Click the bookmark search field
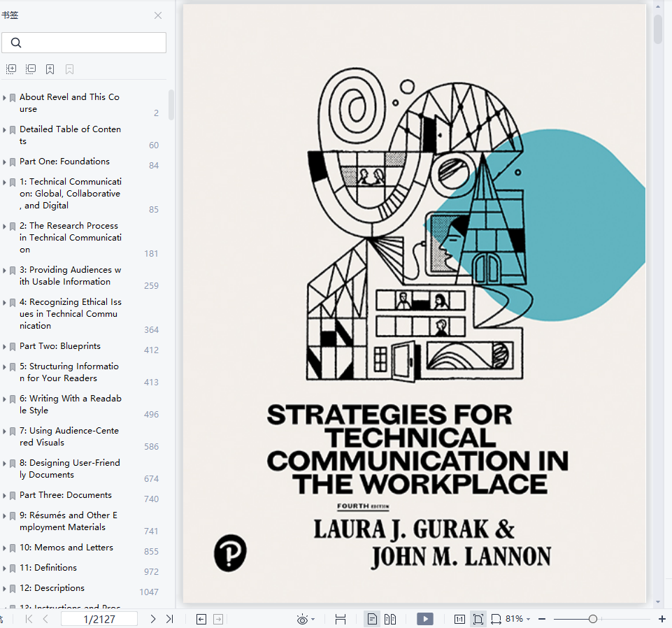Viewport: 672px width, 628px height. pyautogui.click(x=84, y=43)
